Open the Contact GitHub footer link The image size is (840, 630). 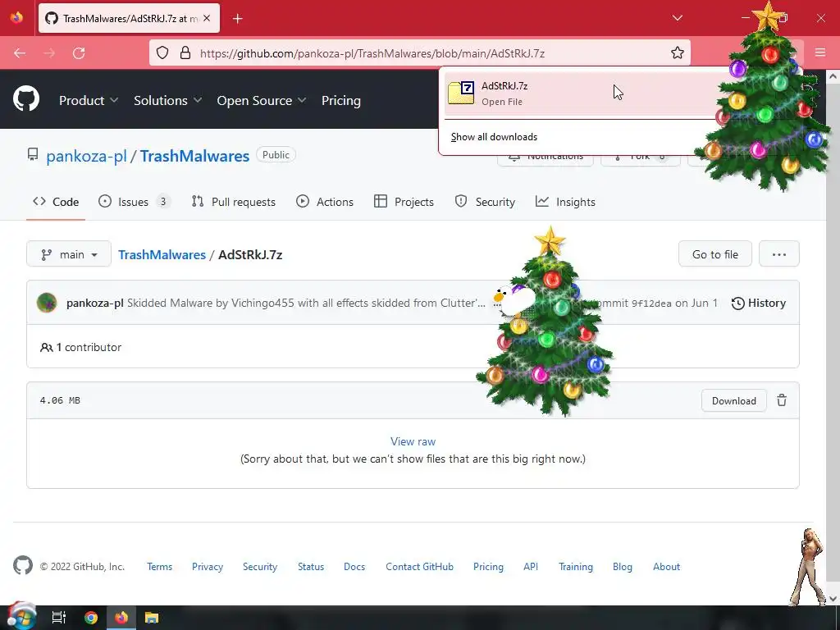pos(419,567)
